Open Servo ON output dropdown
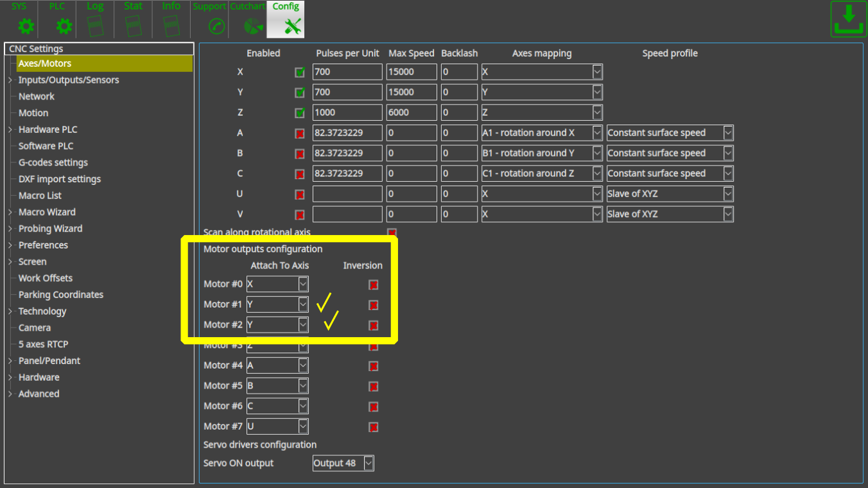 [x=368, y=464]
